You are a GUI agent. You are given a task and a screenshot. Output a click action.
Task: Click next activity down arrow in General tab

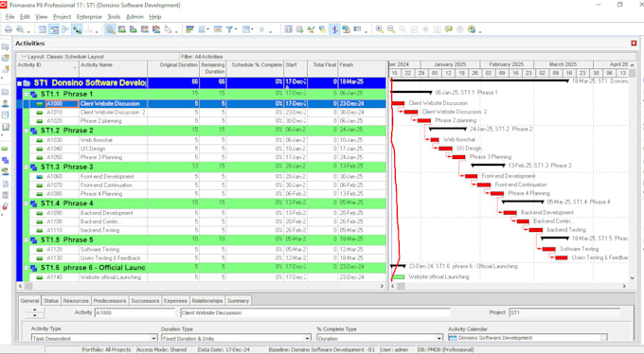(34, 315)
